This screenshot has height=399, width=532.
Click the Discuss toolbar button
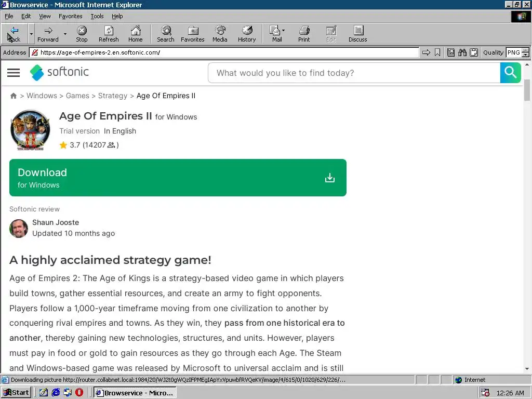click(x=357, y=34)
